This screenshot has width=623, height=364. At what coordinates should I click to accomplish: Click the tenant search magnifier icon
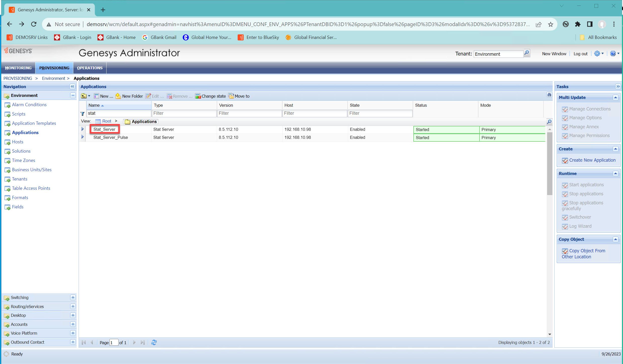(527, 53)
